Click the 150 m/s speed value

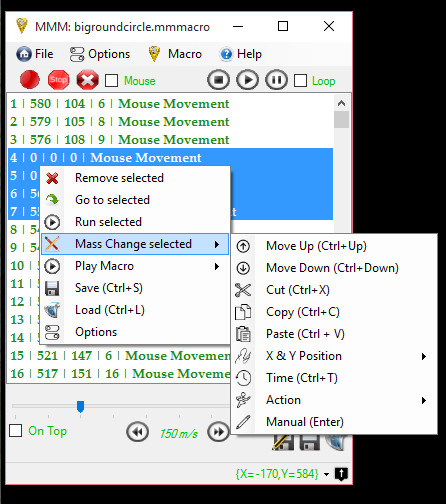(x=179, y=434)
